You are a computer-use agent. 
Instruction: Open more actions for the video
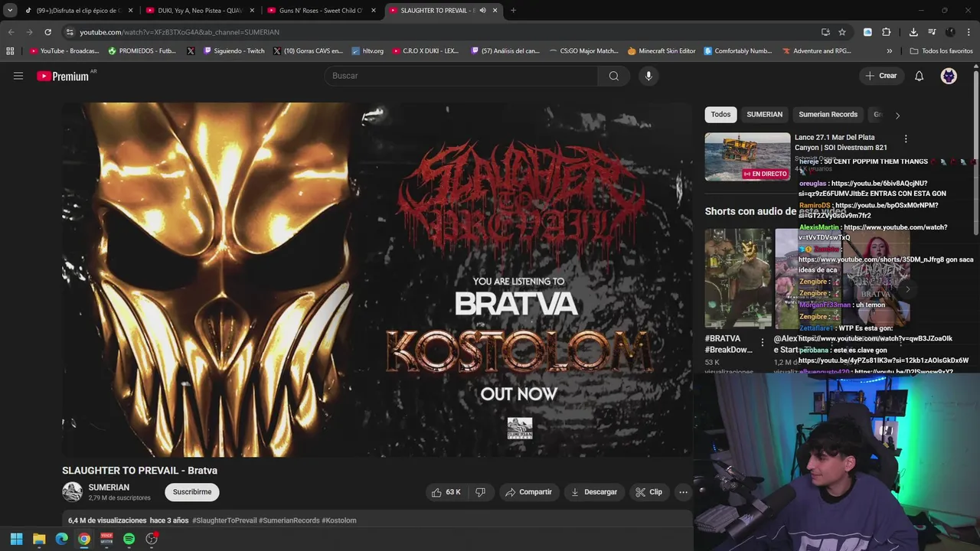[683, 492]
